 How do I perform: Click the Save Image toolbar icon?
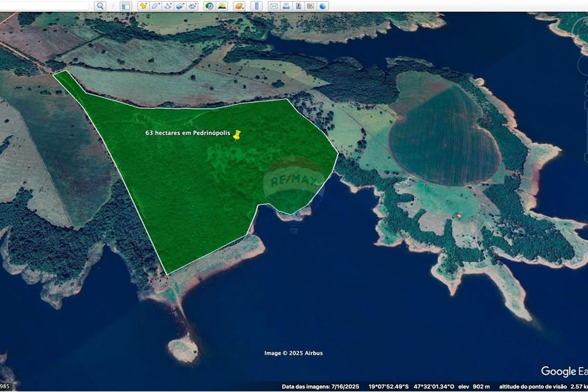pyautogui.click(x=299, y=6)
